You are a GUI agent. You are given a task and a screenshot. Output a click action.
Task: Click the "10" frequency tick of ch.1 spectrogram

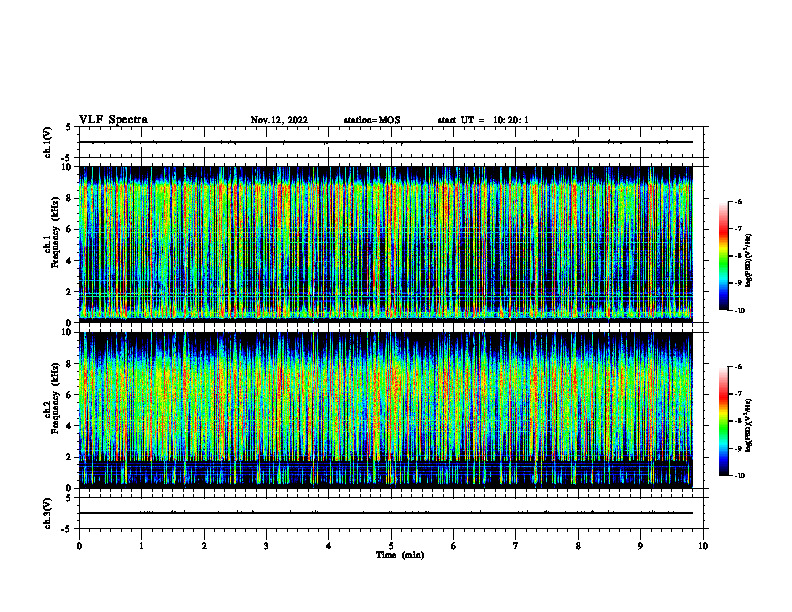click(x=68, y=167)
